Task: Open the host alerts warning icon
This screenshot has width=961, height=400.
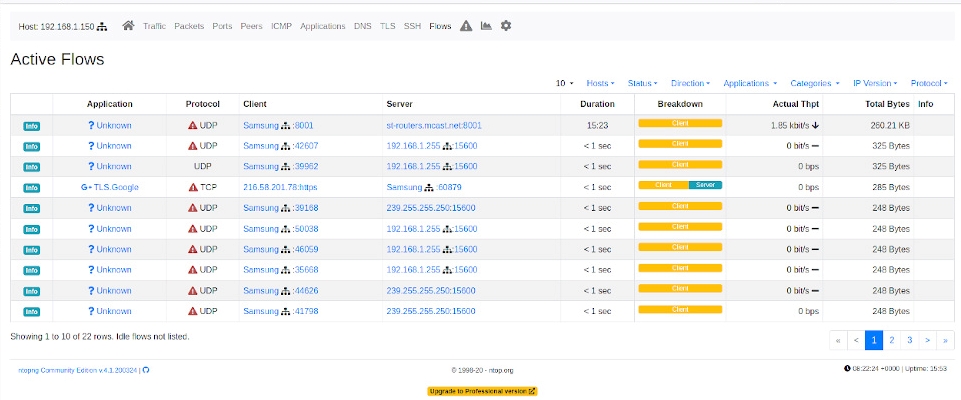Action: 466,26
